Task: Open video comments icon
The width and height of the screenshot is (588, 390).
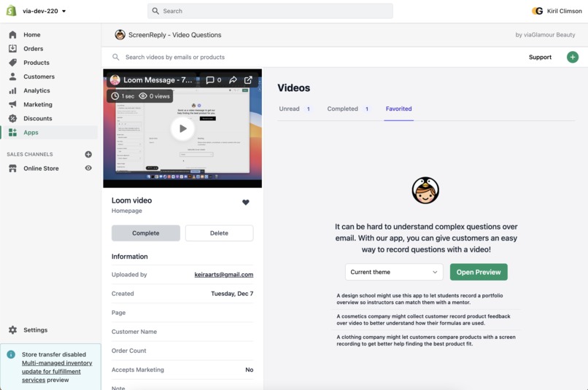Action: click(210, 79)
